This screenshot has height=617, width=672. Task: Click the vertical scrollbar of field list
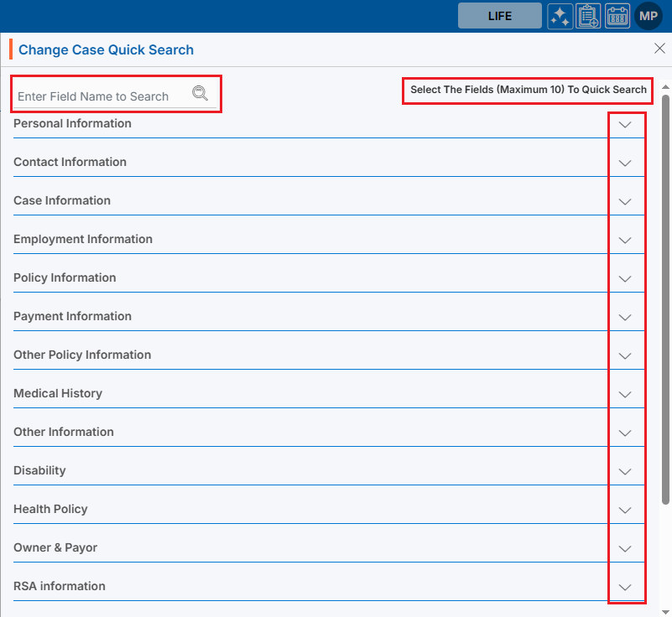[x=665, y=293]
